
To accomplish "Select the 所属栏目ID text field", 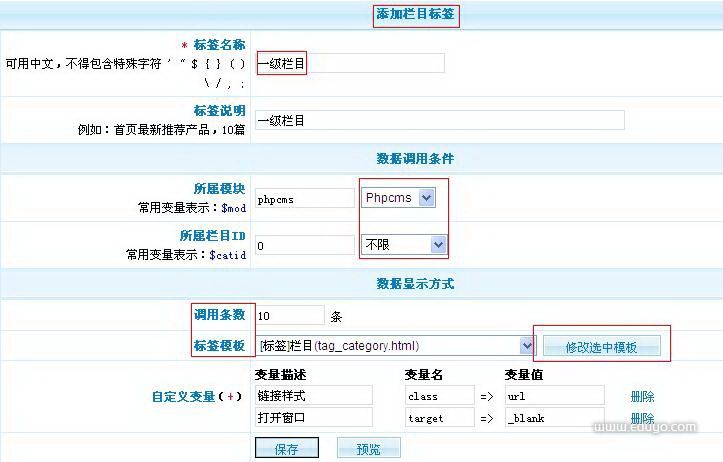I will click(304, 245).
